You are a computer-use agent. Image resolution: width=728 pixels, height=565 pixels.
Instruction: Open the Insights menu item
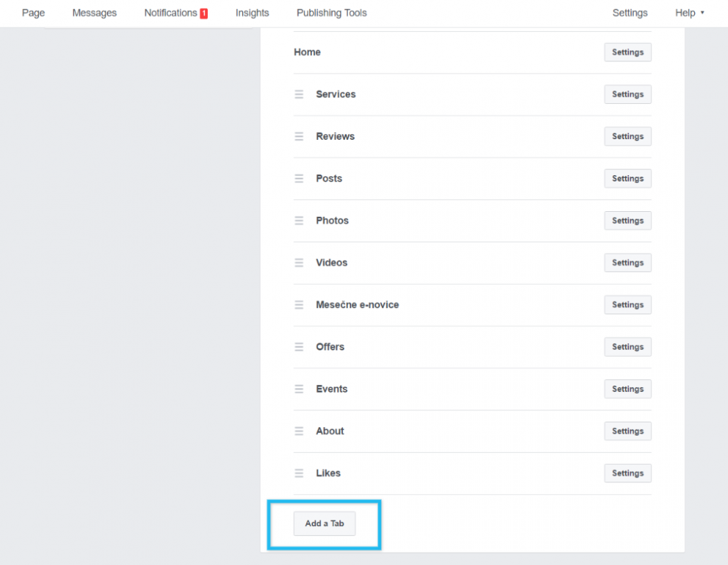point(252,13)
